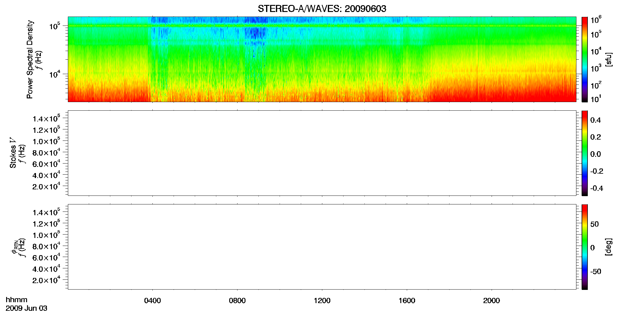The width and height of the screenshot is (644, 332).
Task: Click the Stokes V axis label
Action: tap(13, 153)
